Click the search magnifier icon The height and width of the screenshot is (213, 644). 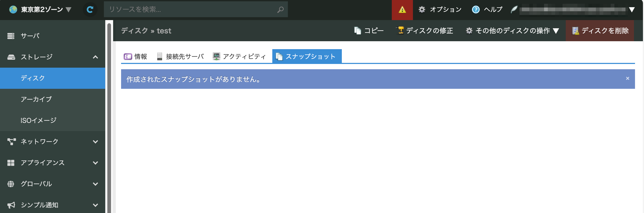(280, 10)
